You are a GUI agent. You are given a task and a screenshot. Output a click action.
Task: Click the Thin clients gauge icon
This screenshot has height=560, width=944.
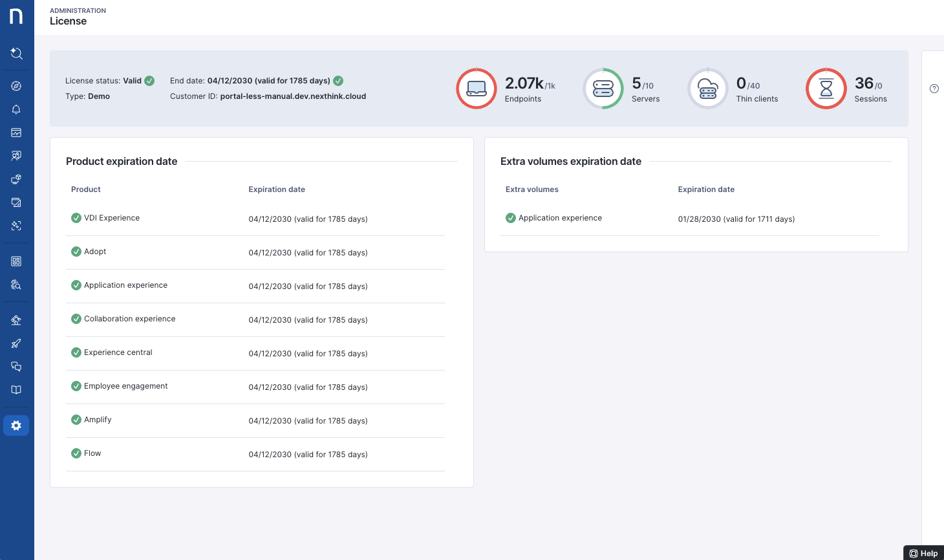[x=708, y=89]
